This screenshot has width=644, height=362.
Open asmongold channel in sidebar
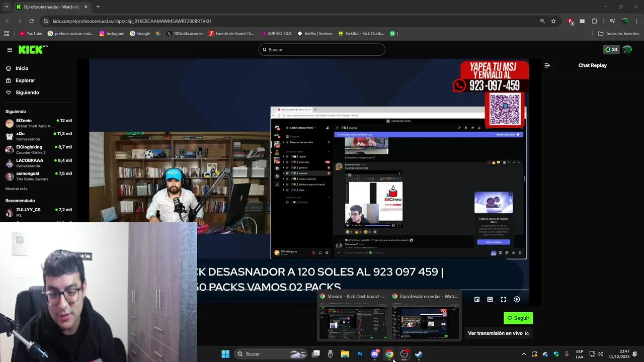coord(39,176)
